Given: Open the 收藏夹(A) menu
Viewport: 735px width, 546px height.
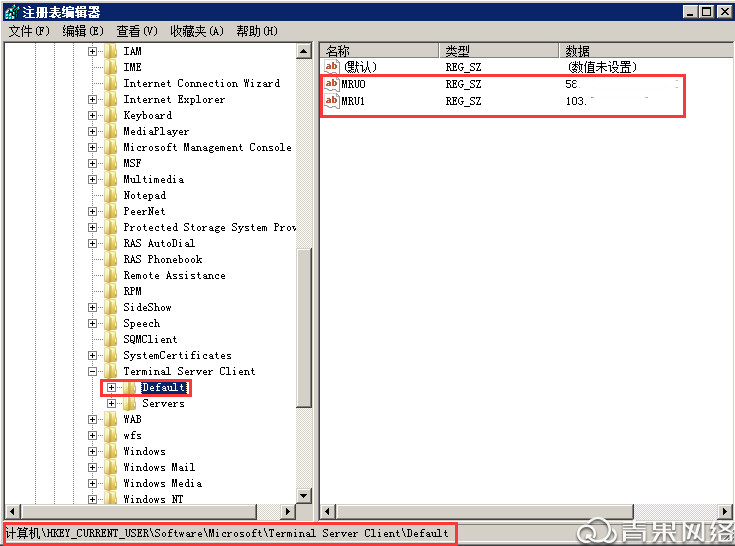Looking at the screenshot, I should pos(197,31).
